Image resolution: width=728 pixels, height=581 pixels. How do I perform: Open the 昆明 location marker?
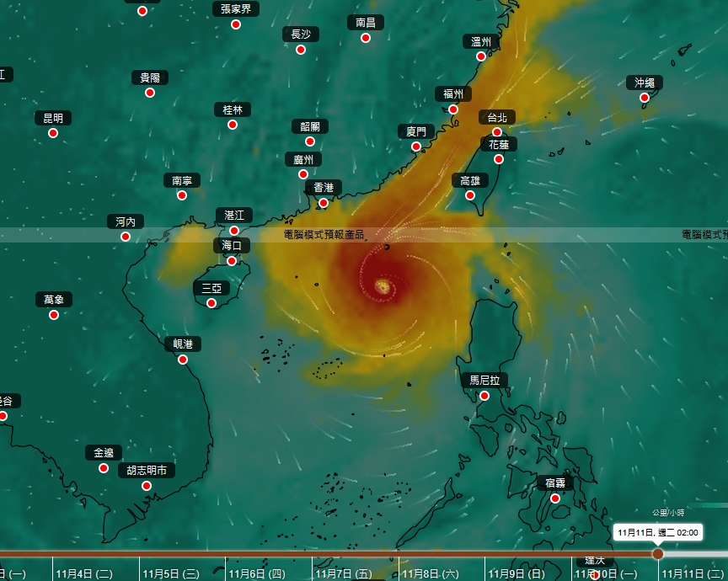(53, 133)
